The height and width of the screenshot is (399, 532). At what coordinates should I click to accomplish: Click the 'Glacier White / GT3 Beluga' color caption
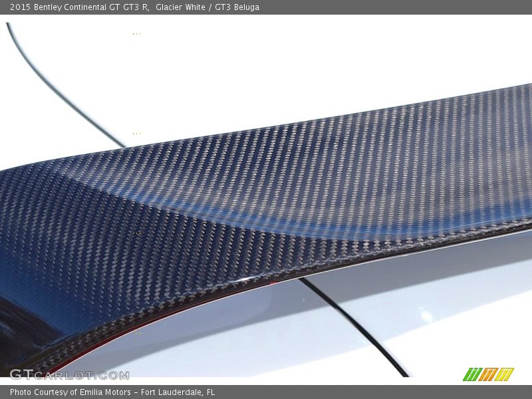[x=207, y=7]
